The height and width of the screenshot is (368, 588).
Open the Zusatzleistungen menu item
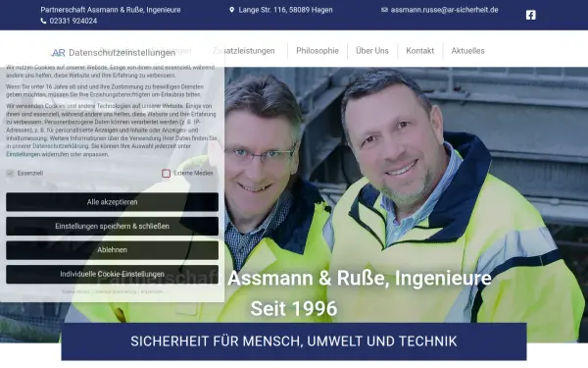244,51
